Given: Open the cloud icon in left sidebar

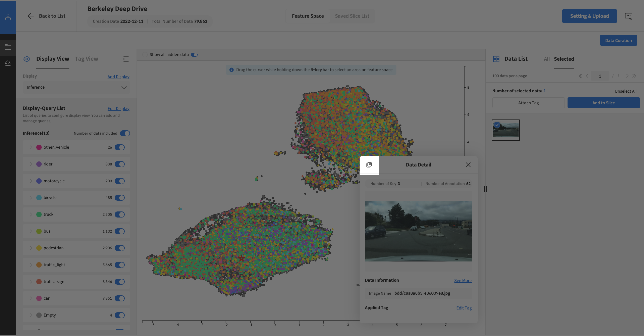Looking at the screenshot, I should point(8,63).
